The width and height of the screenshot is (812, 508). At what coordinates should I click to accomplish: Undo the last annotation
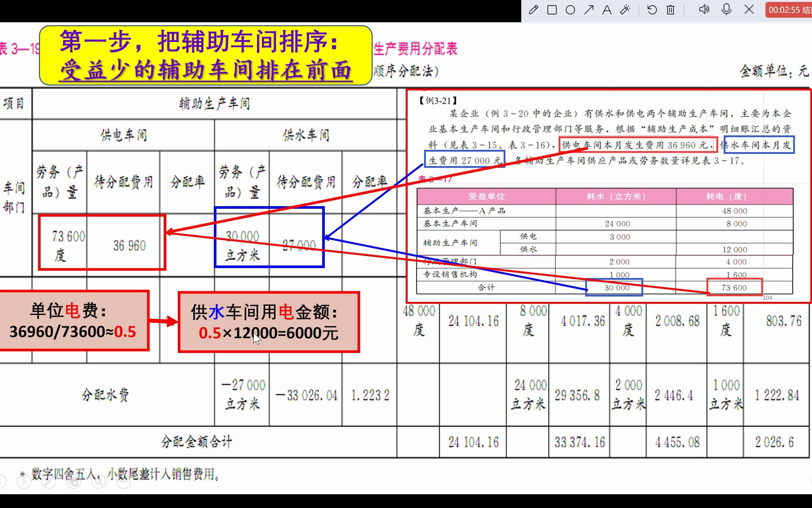tap(652, 10)
